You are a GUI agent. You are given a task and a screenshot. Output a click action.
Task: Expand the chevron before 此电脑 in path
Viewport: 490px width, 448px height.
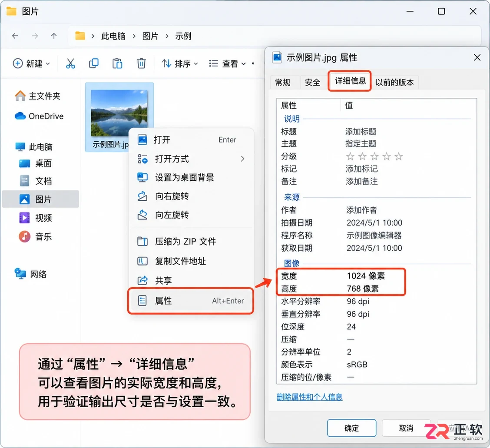(x=93, y=36)
